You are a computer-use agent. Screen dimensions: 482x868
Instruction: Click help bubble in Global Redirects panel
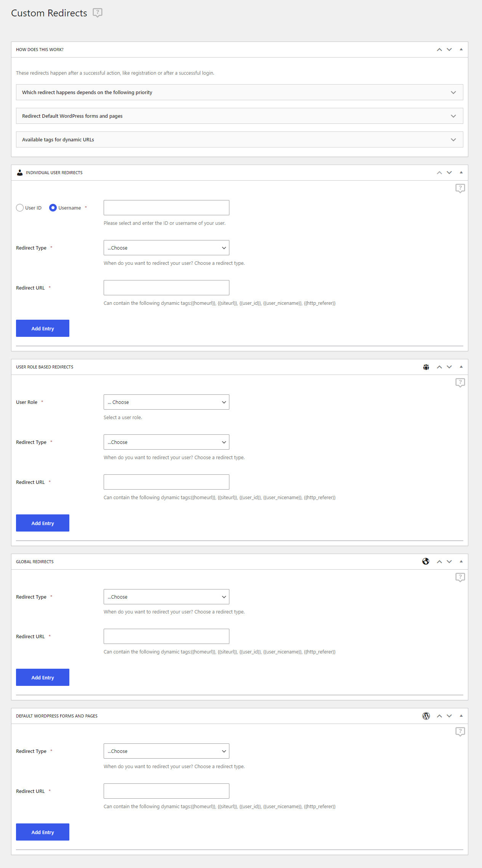[x=460, y=577]
